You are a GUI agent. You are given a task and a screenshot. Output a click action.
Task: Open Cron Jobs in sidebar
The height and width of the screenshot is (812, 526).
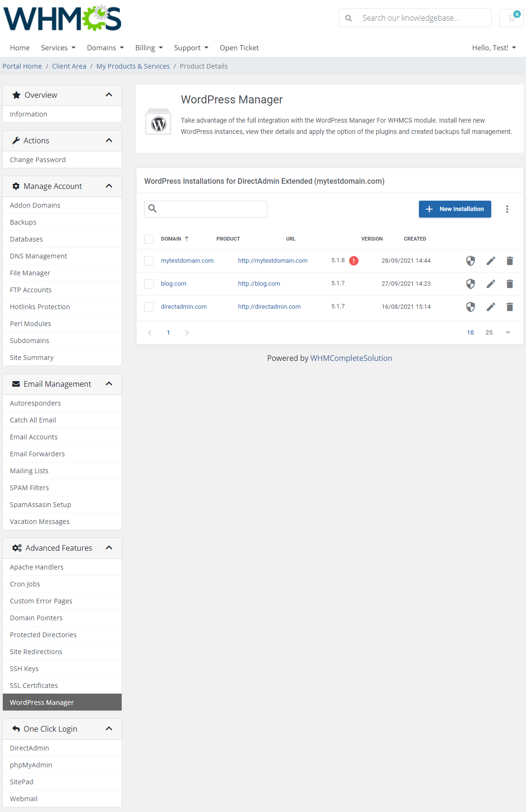point(62,584)
